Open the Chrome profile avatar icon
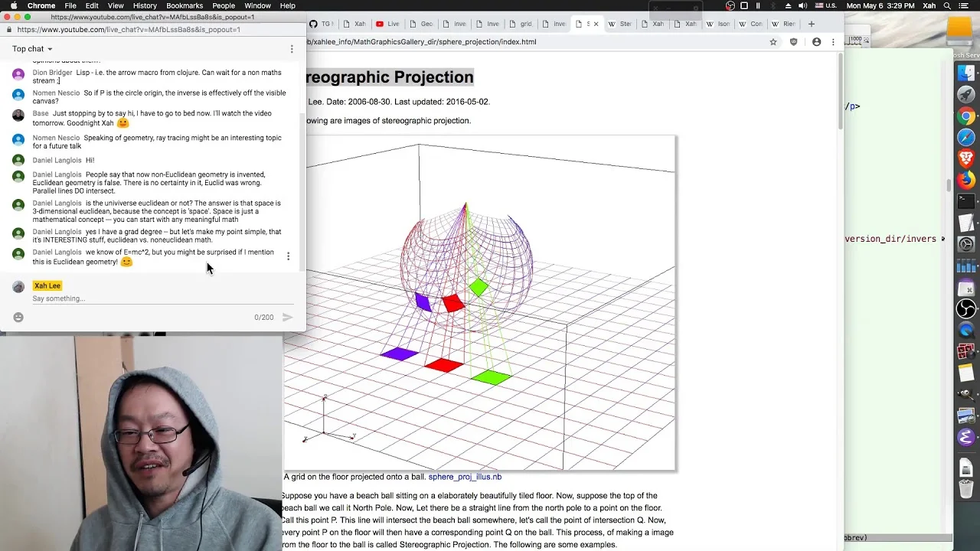This screenshot has width=980, height=551. pyautogui.click(x=816, y=42)
